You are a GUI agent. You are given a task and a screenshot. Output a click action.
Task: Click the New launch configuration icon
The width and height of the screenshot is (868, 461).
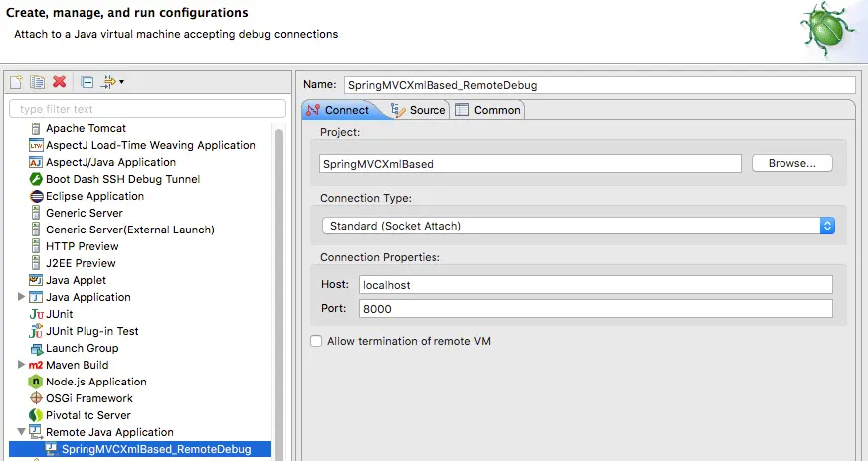tap(16, 81)
